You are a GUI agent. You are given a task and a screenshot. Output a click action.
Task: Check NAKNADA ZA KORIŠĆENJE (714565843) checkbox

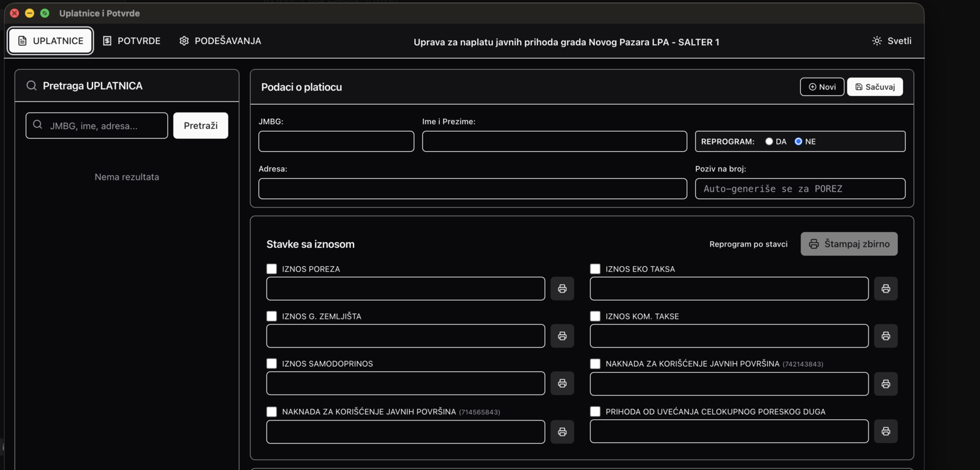coord(271,412)
